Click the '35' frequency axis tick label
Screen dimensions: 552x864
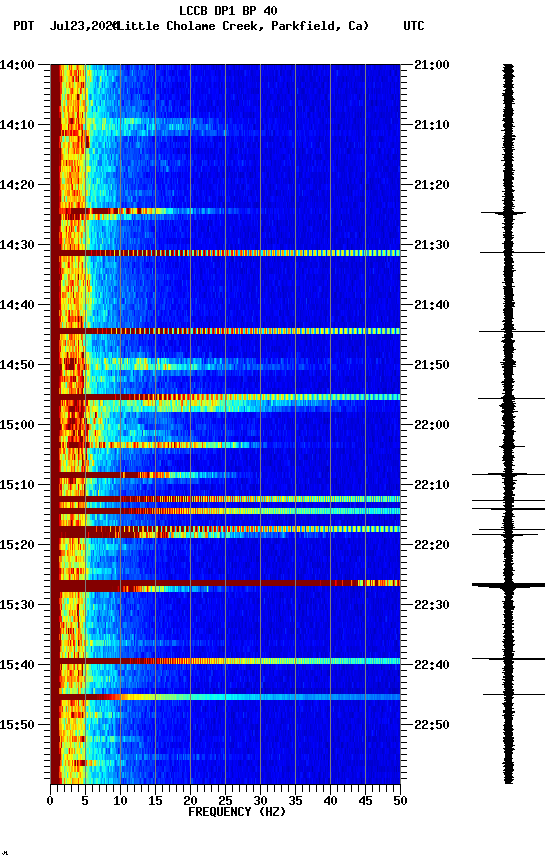pyautogui.click(x=295, y=801)
